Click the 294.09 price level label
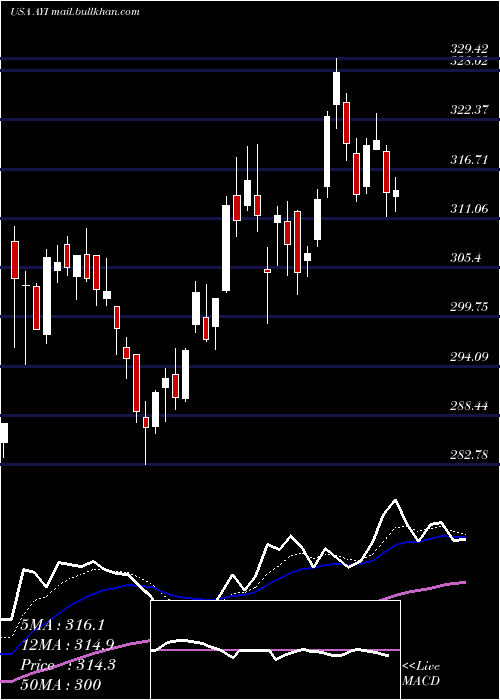 (469, 357)
